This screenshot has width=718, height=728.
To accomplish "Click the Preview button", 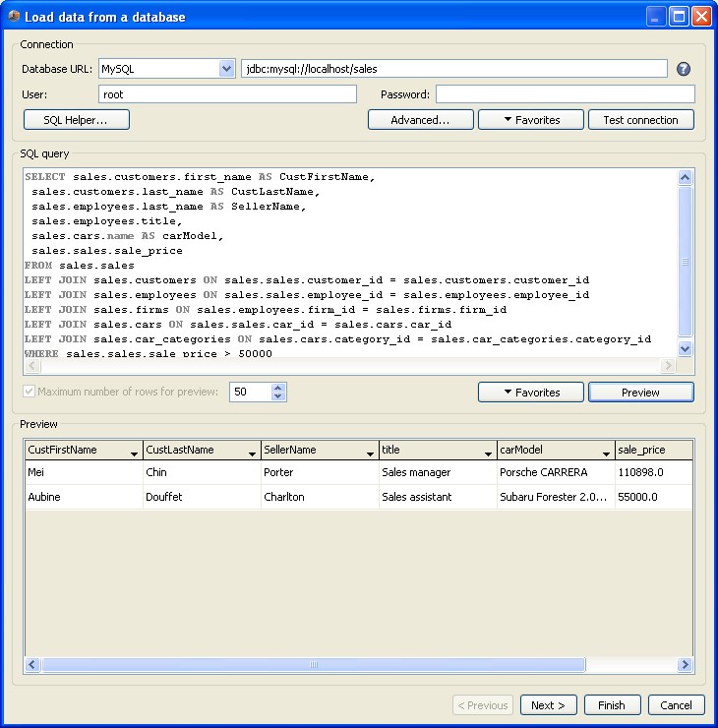I will [641, 393].
